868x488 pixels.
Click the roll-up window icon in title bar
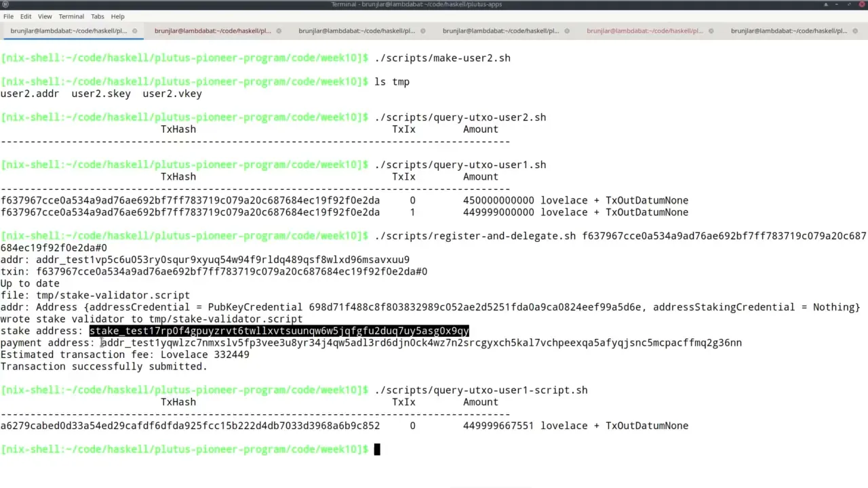coord(826,5)
